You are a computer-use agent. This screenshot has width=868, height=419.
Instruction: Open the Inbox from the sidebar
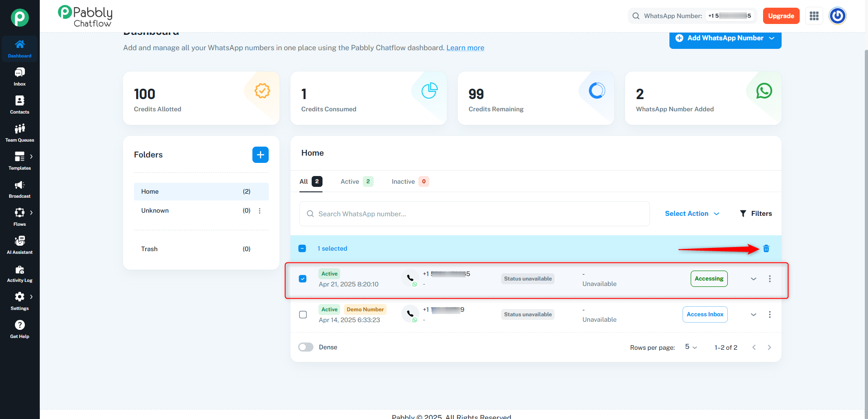pyautogui.click(x=19, y=77)
